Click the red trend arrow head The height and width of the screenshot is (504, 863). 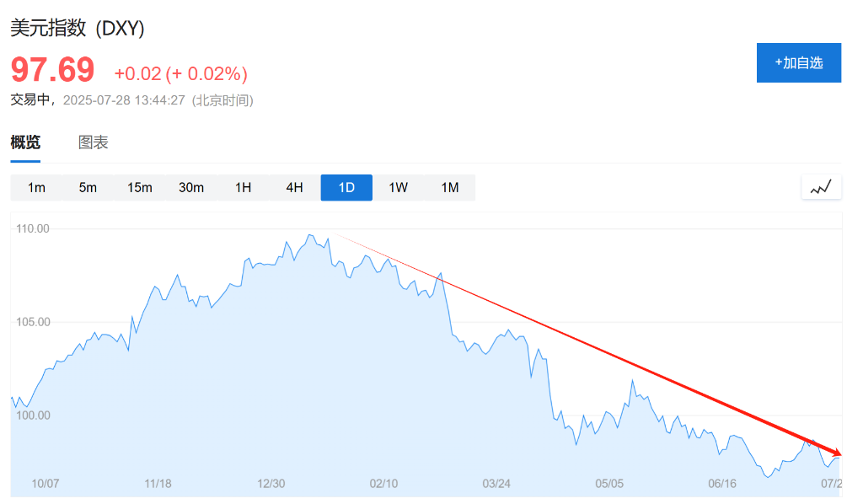tap(836, 452)
